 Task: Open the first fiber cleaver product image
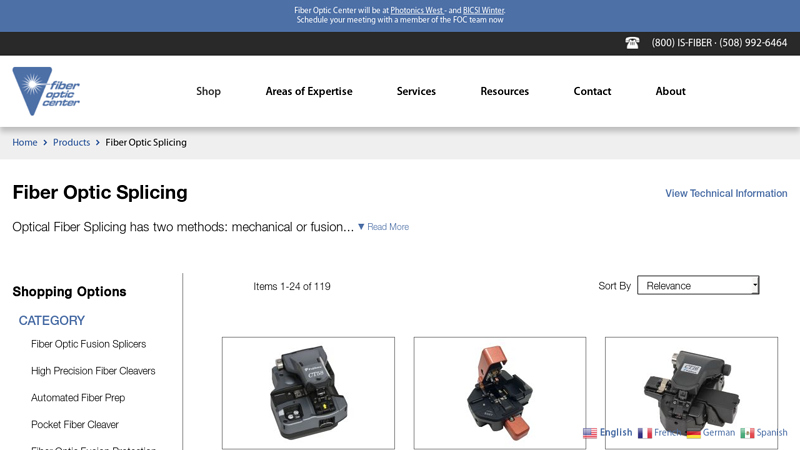(308, 393)
